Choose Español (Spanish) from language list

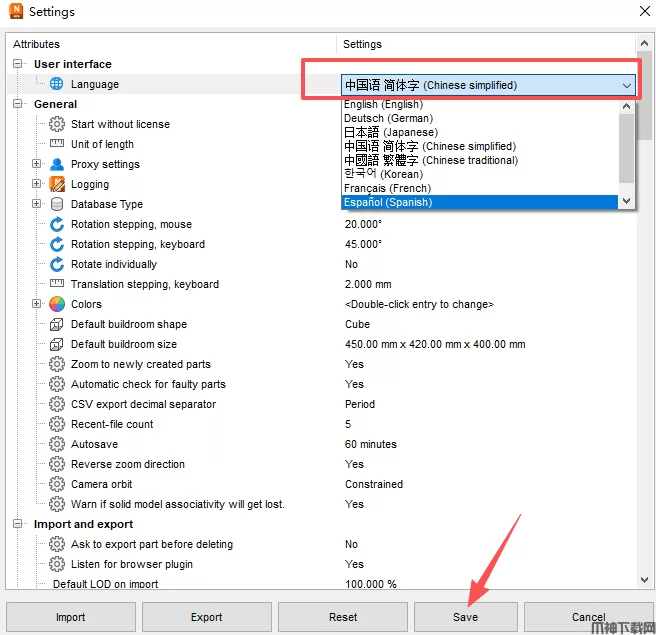(x=479, y=202)
